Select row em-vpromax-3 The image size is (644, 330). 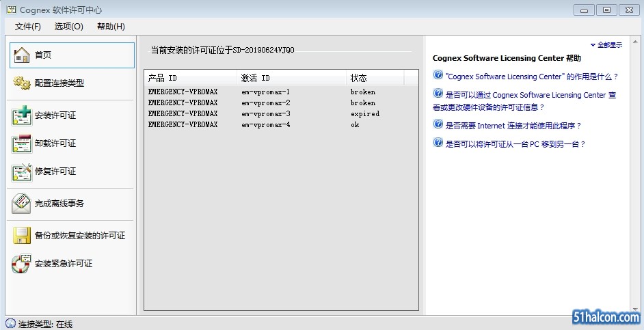[281, 113]
